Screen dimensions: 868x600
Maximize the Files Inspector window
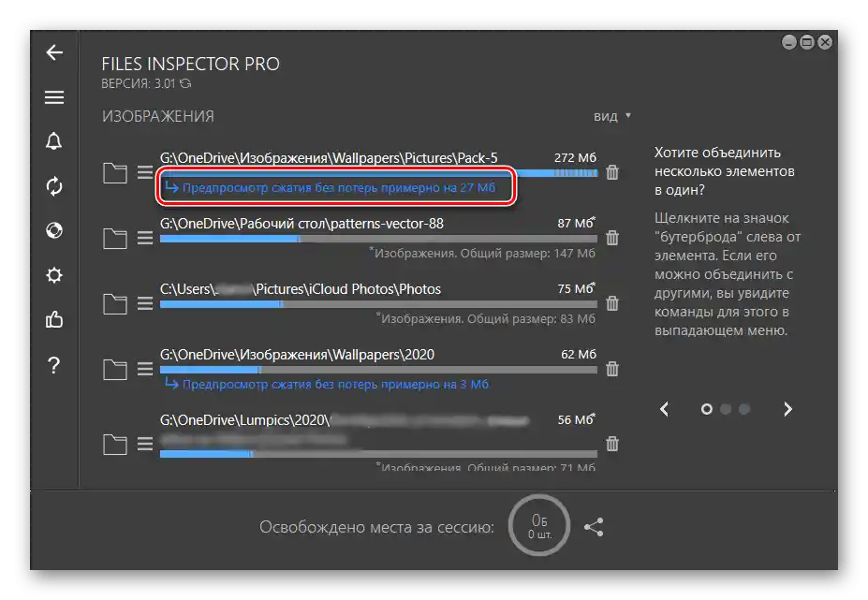[807, 42]
